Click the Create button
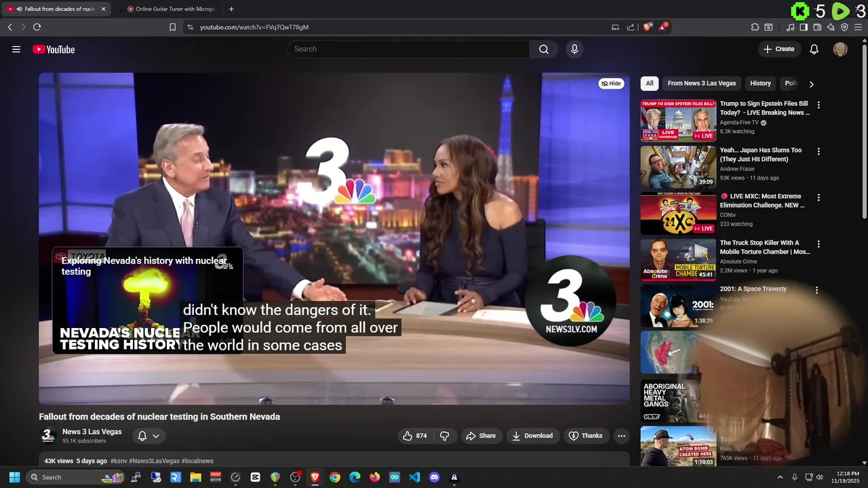This screenshot has height=488, width=868. tap(778, 49)
